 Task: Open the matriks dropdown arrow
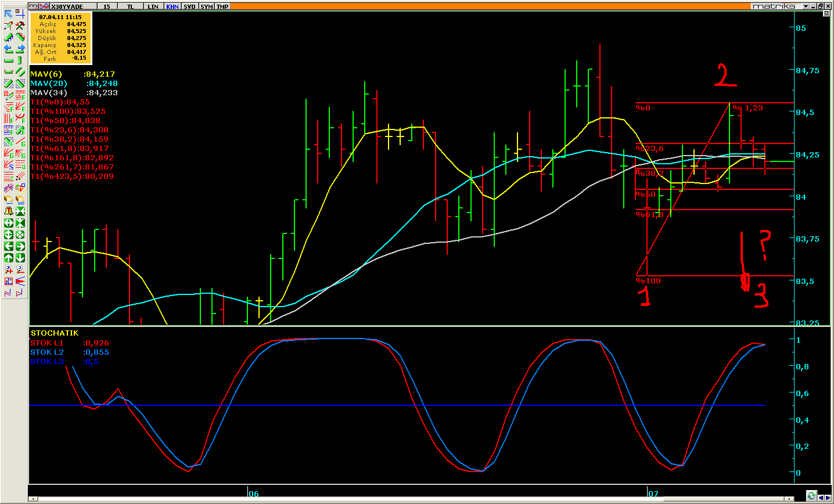[806, 6]
